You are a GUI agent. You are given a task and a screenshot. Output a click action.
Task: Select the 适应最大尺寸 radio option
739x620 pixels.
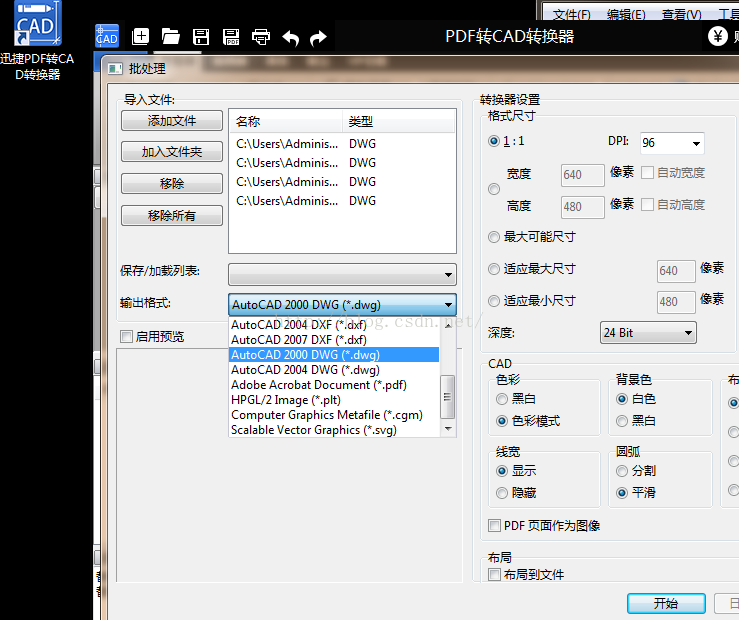(x=494, y=269)
